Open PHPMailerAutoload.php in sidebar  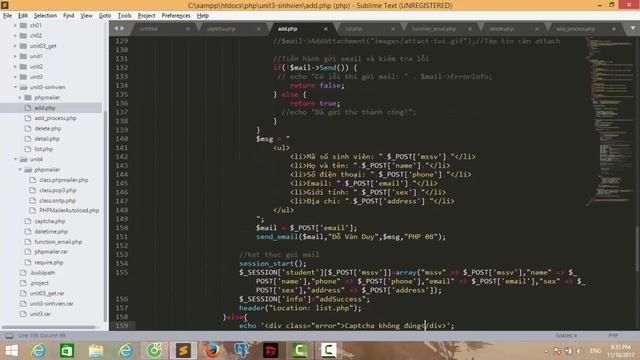coord(69,211)
